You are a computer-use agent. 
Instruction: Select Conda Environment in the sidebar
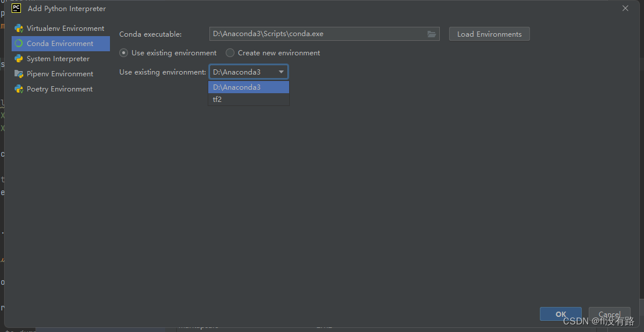pos(61,44)
